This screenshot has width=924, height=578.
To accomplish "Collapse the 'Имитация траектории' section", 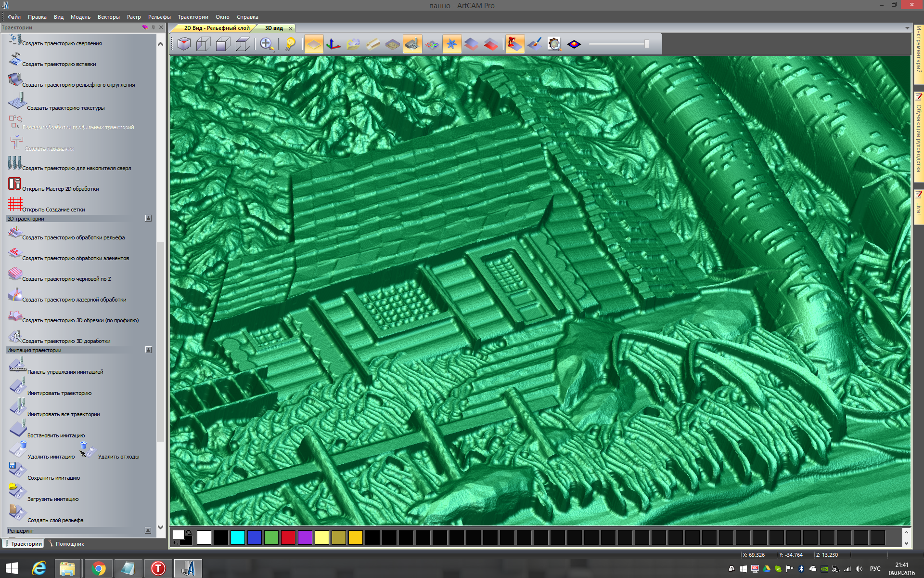I will 148,350.
